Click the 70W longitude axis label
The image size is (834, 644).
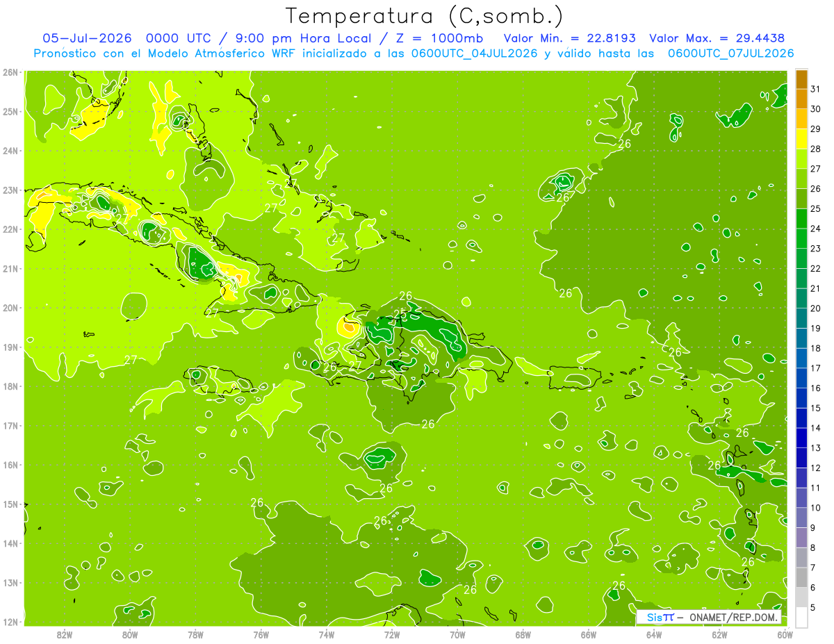[x=457, y=634]
